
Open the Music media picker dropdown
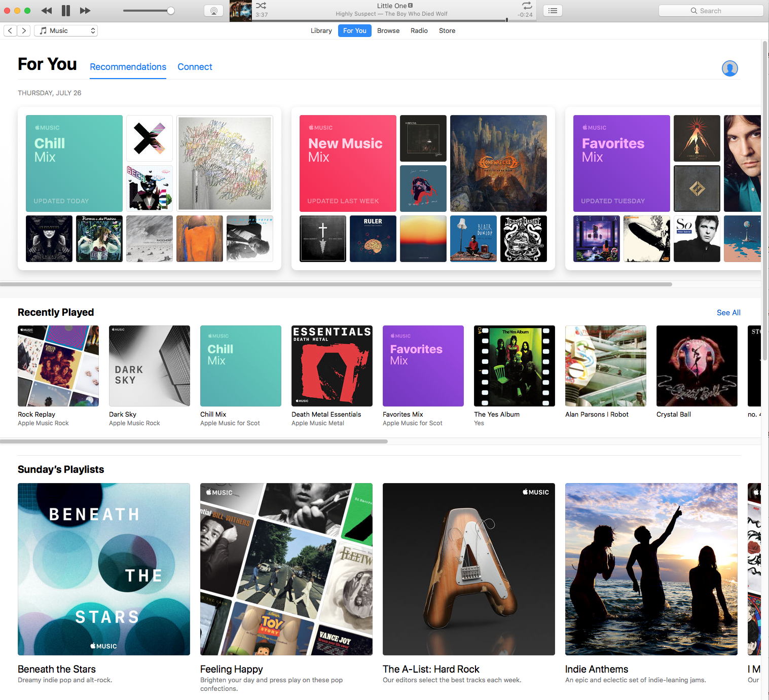[66, 31]
